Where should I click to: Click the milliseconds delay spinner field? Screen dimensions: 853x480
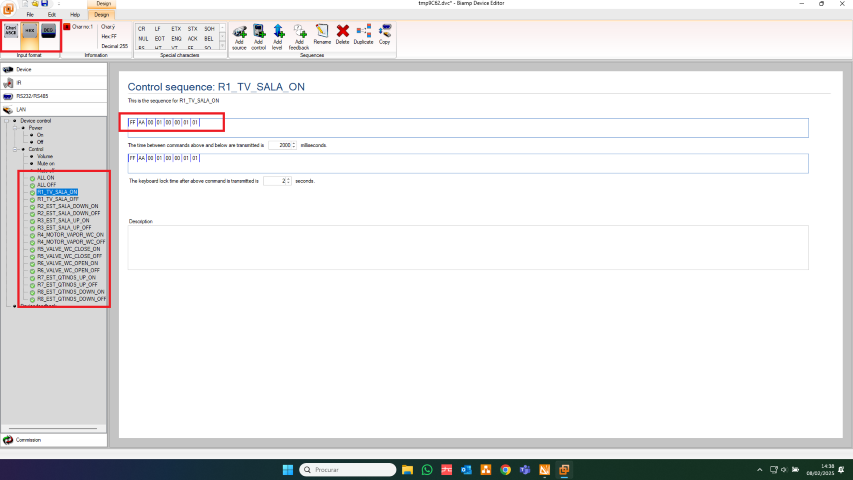tap(284, 145)
